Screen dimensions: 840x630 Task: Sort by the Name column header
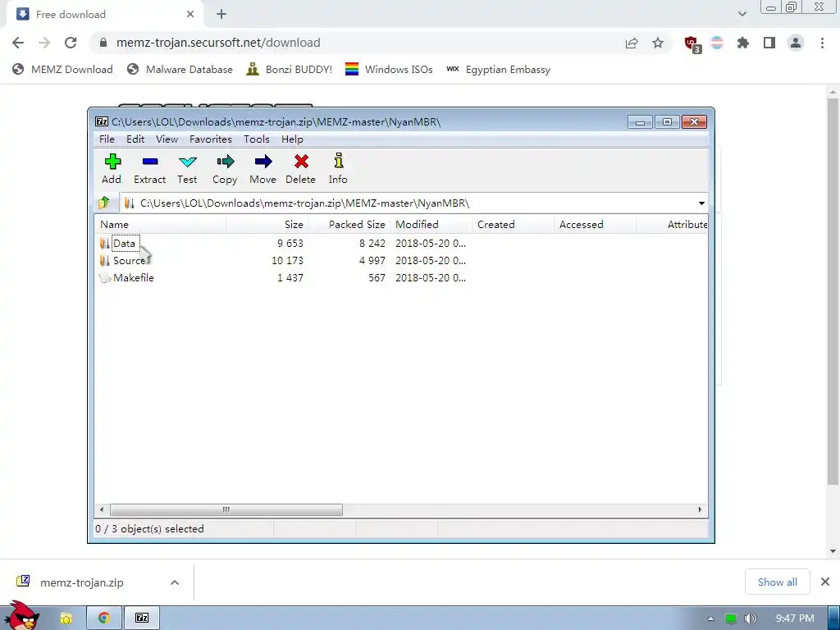(160, 225)
